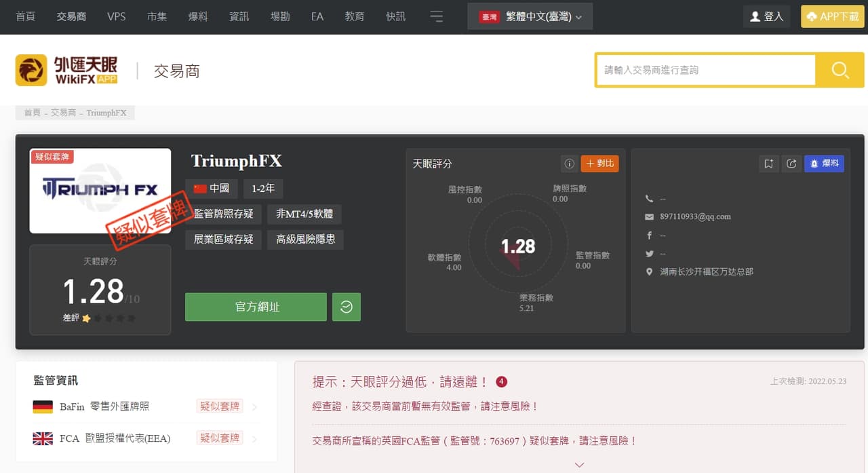Open the 登入 login link

point(767,16)
